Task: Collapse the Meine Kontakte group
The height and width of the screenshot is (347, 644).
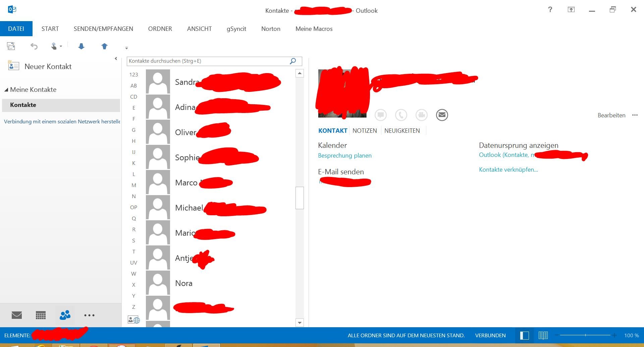Action: coord(6,90)
